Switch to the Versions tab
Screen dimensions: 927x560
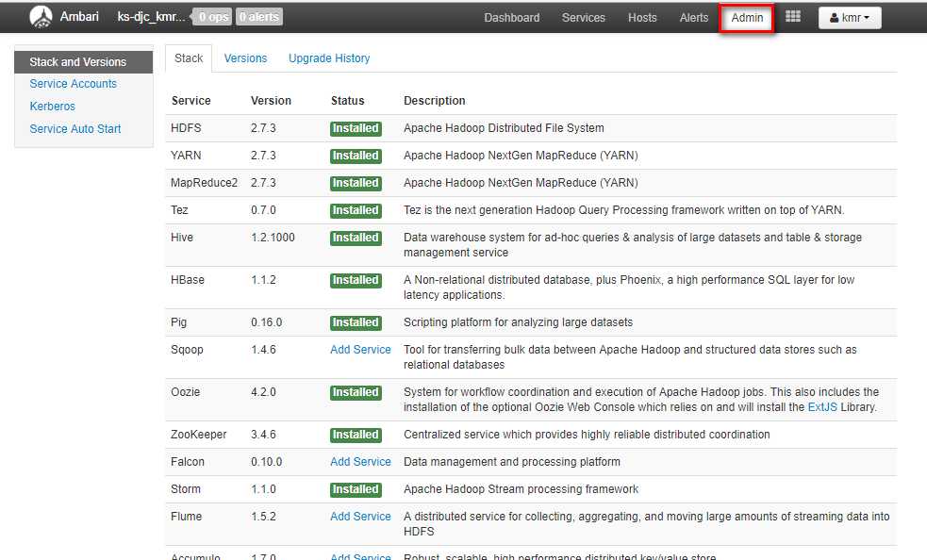(245, 58)
